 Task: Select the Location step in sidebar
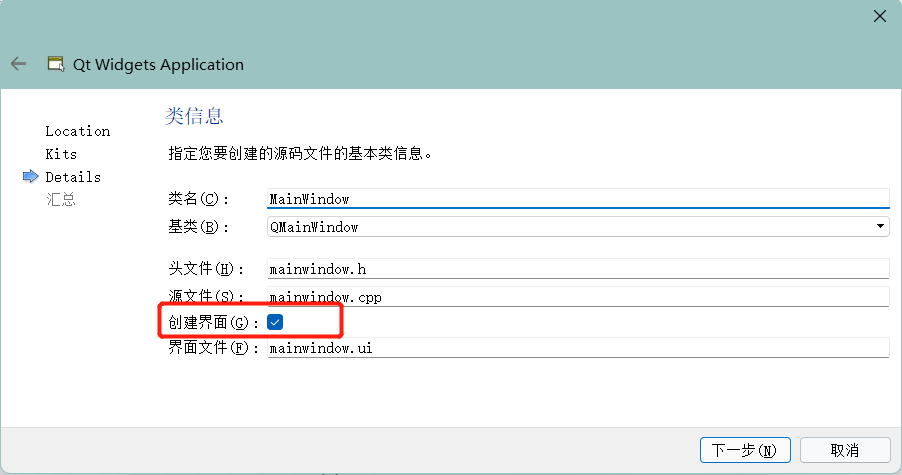(78, 131)
